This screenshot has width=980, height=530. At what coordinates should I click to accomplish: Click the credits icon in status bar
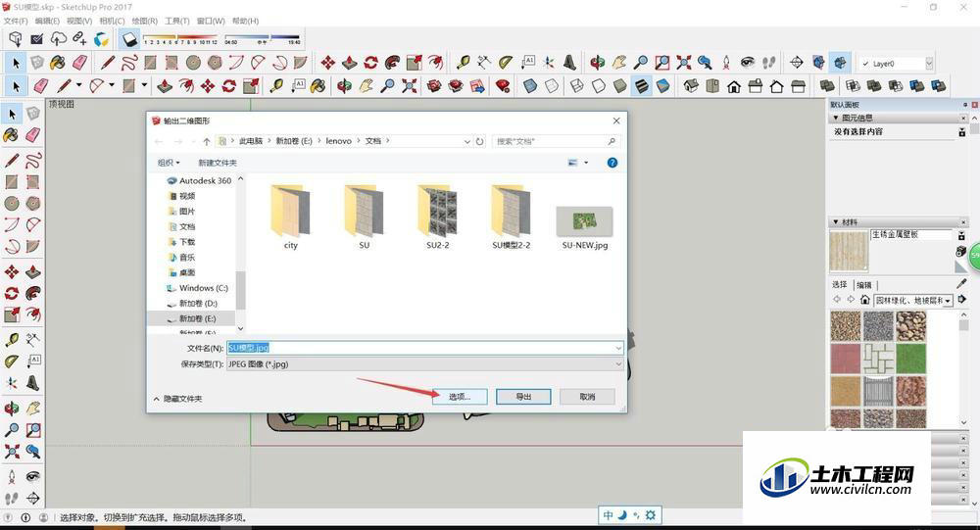pos(25,517)
